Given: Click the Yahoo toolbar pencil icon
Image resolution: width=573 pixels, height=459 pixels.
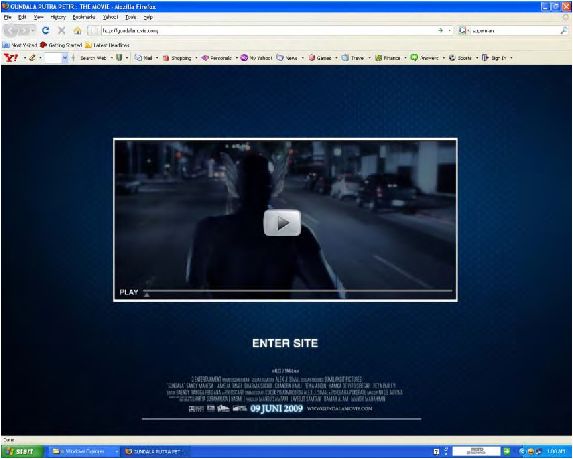Looking at the screenshot, I should point(32,58).
